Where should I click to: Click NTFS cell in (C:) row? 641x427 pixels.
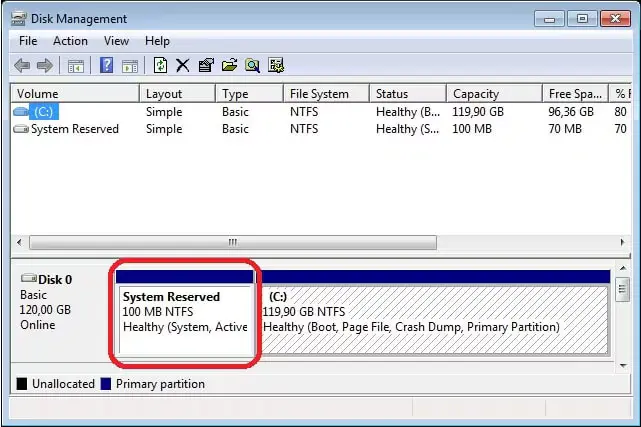point(304,112)
